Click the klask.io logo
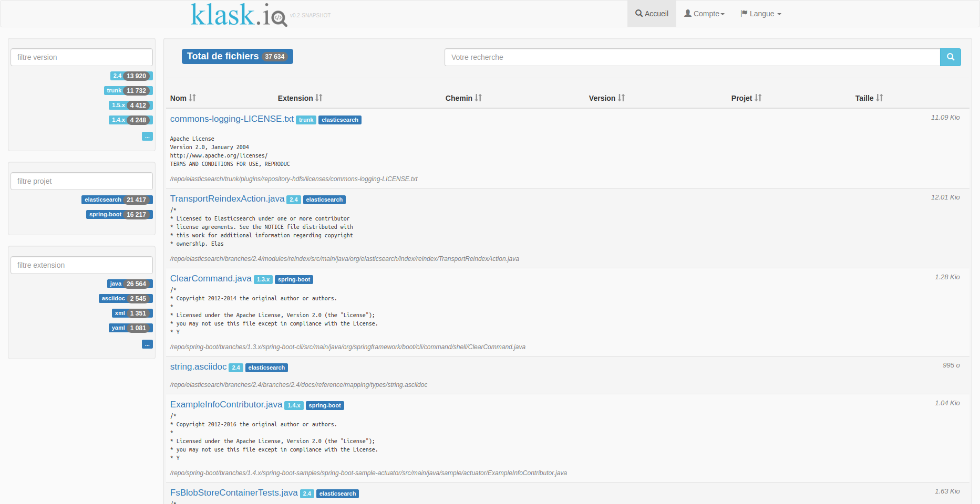Image resolution: width=980 pixels, height=504 pixels. (238, 15)
